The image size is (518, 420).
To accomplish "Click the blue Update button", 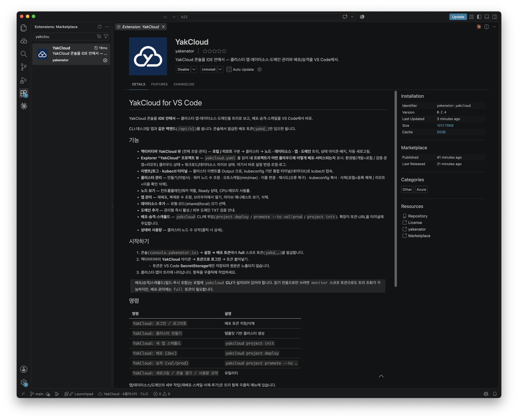I will [x=458, y=17].
